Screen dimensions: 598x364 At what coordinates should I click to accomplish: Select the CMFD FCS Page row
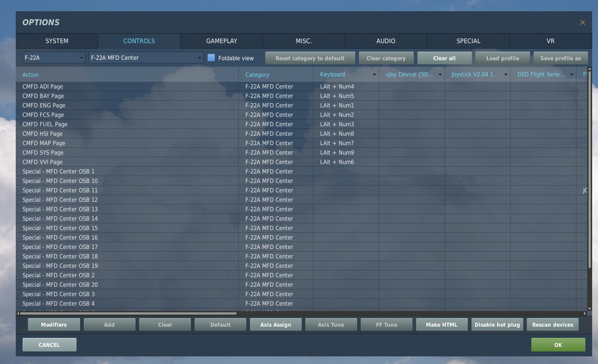coord(301,115)
